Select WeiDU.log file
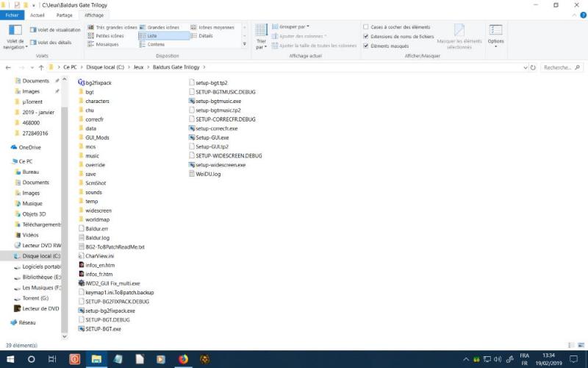This screenshot has height=368, width=588. pos(205,174)
